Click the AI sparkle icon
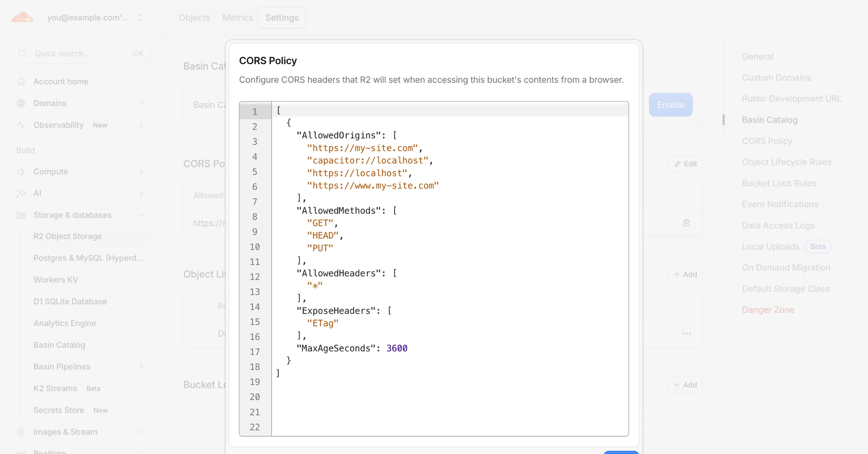868x454 pixels. point(21,193)
